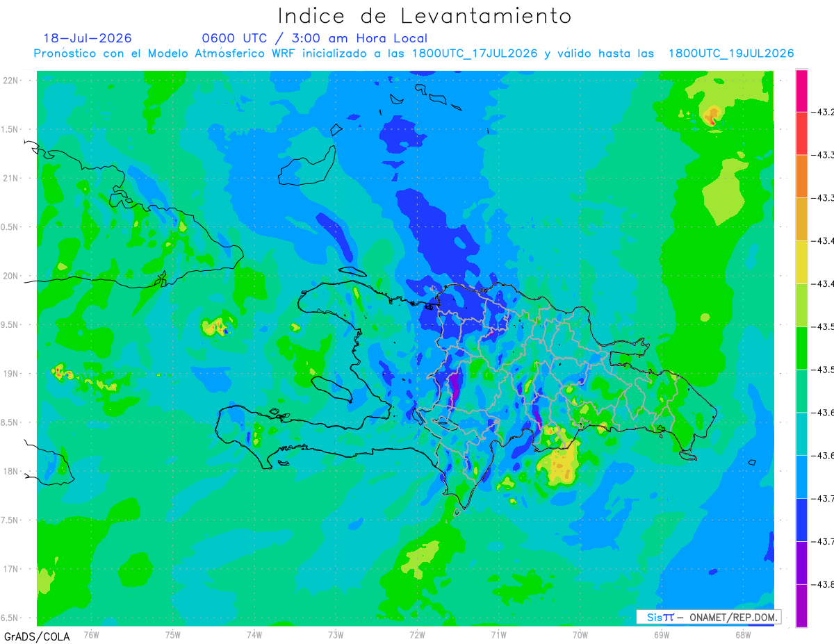Pick the gold swatch in the color legend
The height and width of the screenshot is (644, 834).
[x=801, y=220]
